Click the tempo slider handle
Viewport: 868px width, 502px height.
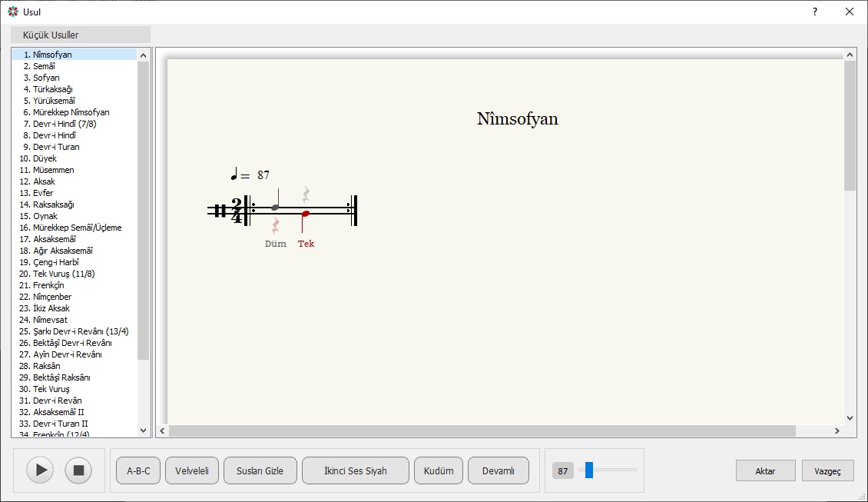(589, 470)
